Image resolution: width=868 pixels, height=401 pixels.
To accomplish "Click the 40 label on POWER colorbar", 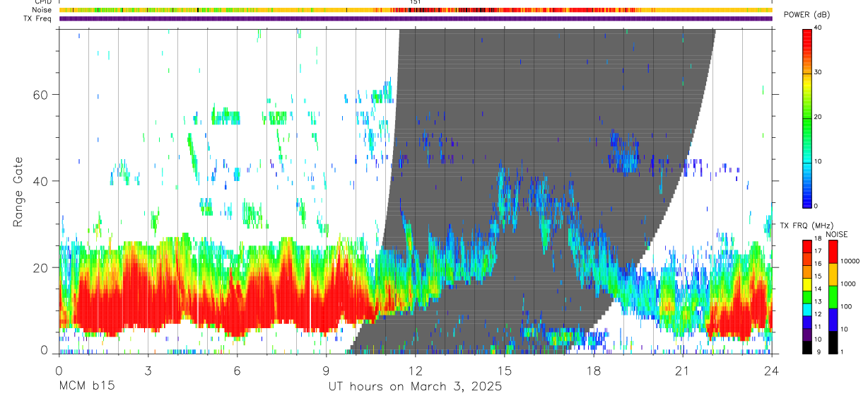I will 818,28.
